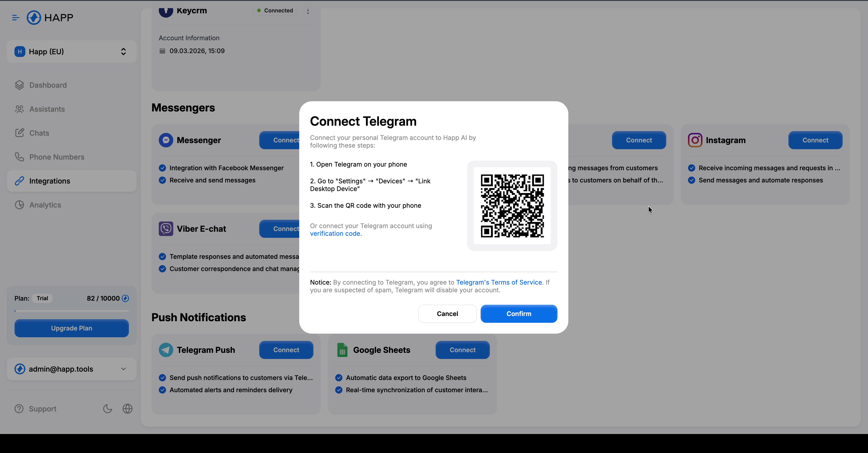
Task: Select the Integrations link icon
Action: click(19, 181)
